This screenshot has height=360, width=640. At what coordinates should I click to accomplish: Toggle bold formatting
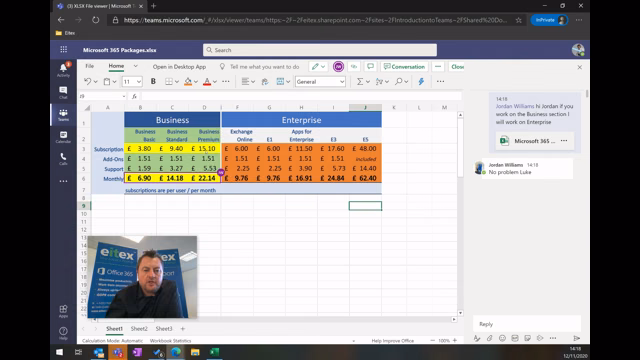pos(153,82)
